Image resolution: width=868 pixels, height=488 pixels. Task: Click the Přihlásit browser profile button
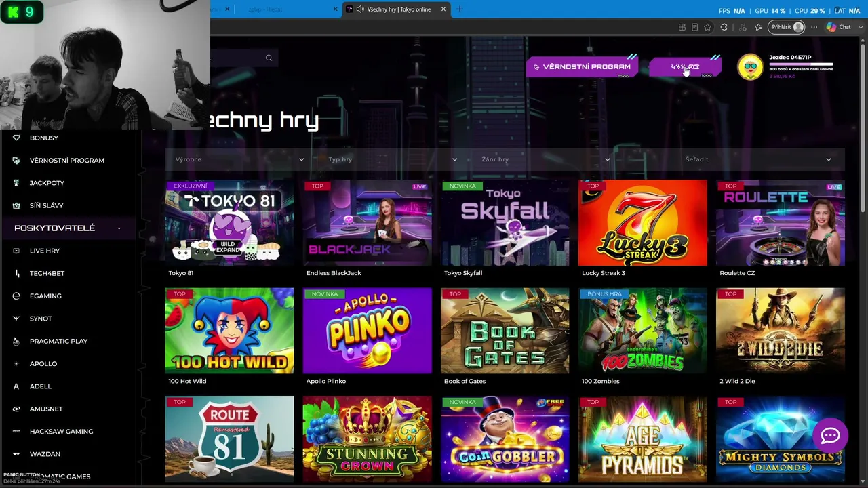[787, 27]
